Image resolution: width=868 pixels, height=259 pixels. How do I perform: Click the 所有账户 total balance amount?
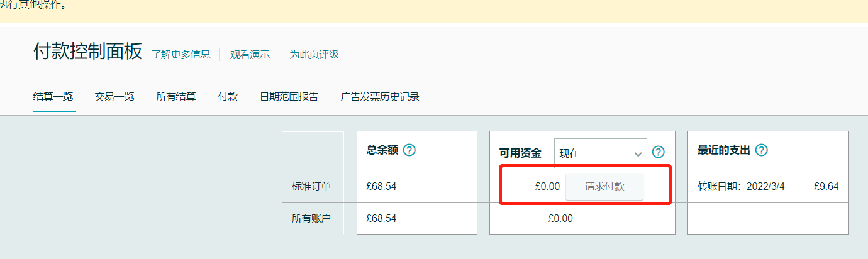pos(381,219)
